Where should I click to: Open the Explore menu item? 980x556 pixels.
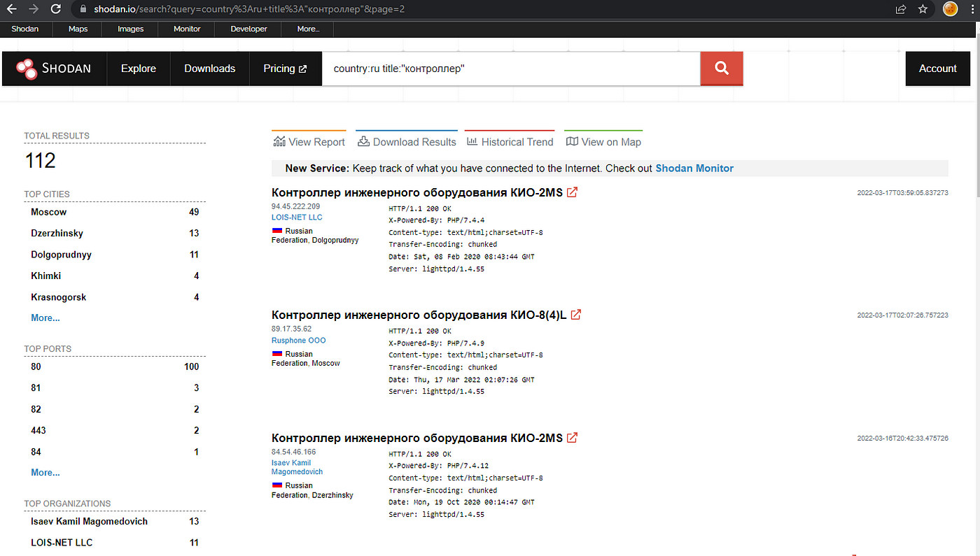click(139, 69)
